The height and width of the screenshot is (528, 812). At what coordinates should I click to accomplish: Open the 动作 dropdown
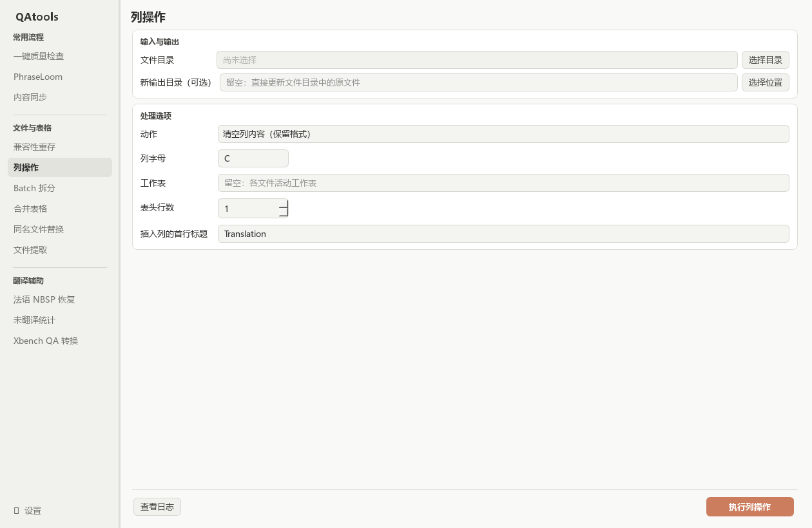[x=503, y=134]
